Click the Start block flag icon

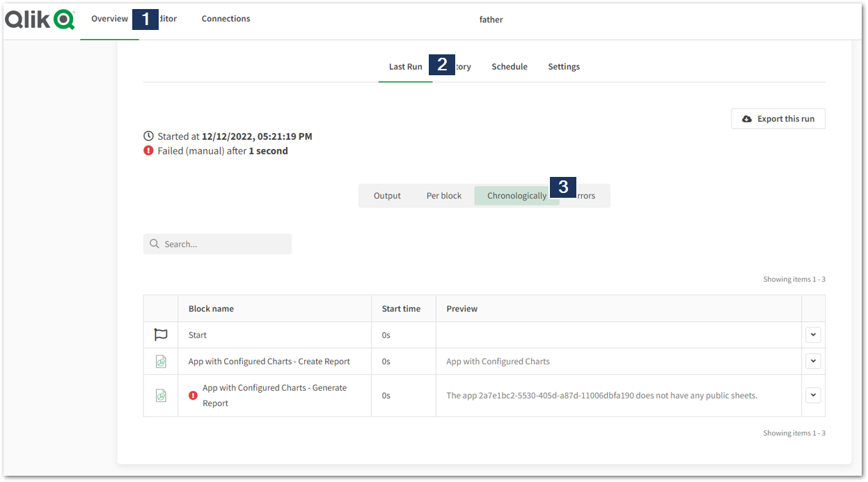coord(161,335)
